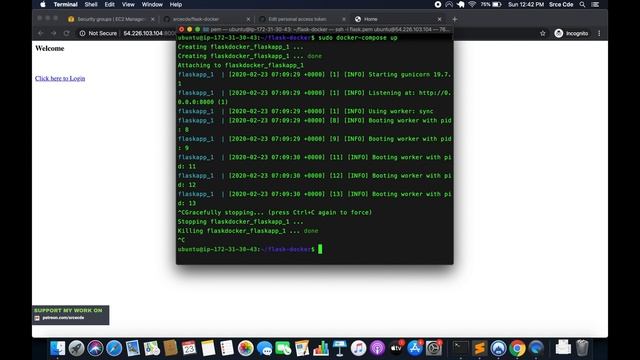Open Photos from the Dock
Image resolution: width=640 pixels, height=360 pixels.
(x=245, y=348)
